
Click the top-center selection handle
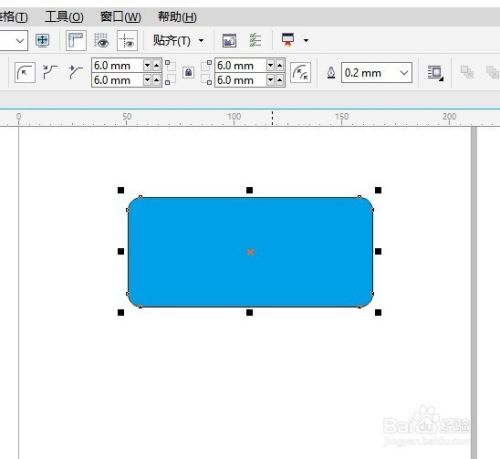click(249, 190)
